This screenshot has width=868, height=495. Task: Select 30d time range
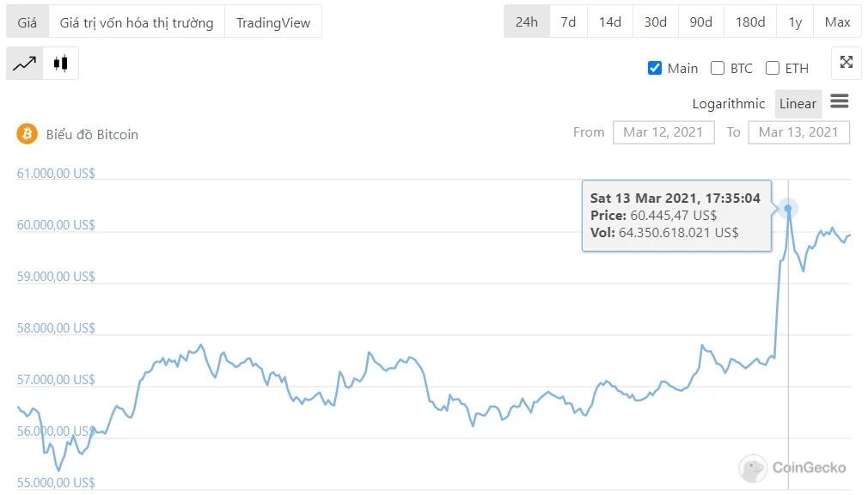656,21
